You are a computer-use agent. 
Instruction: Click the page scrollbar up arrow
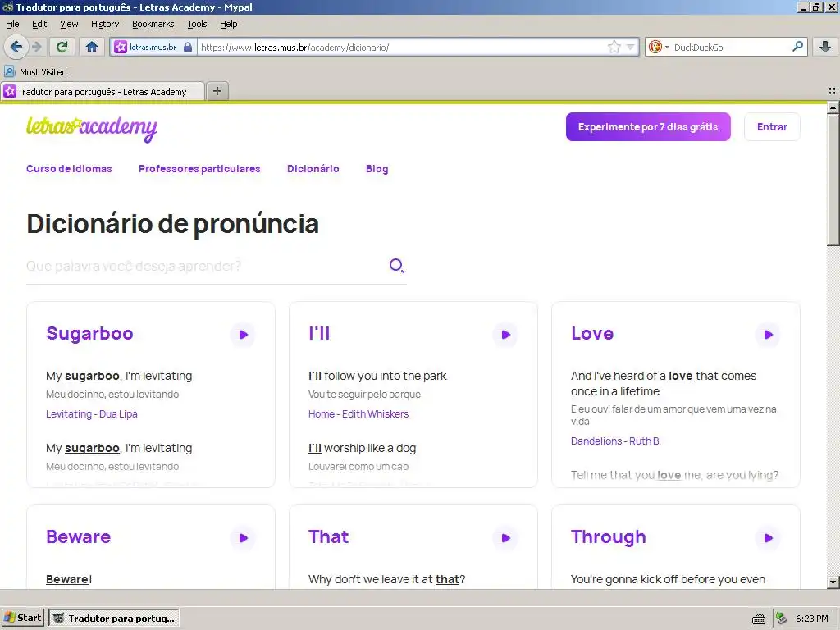pyautogui.click(x=833, y=107)
